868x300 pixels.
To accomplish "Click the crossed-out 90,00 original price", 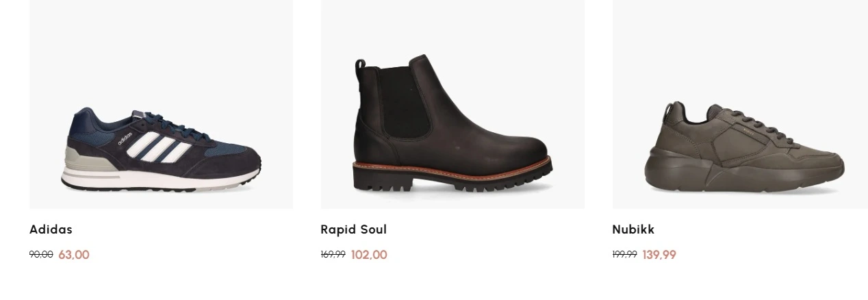I will point(41,255).
